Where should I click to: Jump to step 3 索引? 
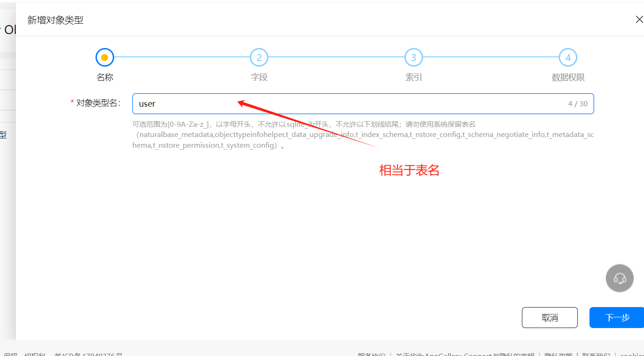coord(413,58)
